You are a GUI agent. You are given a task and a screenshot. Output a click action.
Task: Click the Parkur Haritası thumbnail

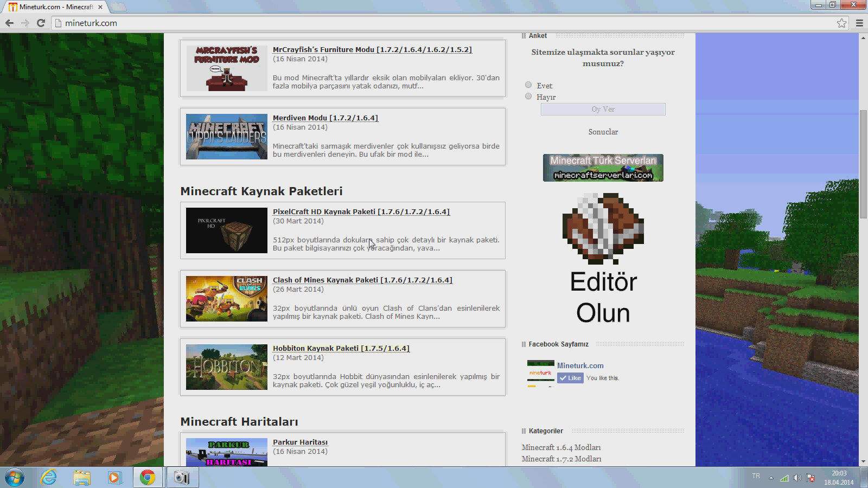pyautogui.click(x=227, y=452)
